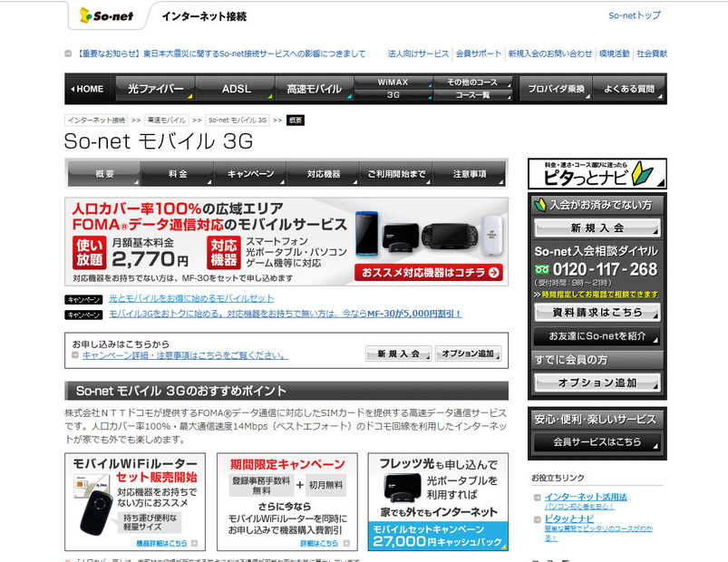The height and width of the screenshot is (562, 728).
Task: Click the PSP game console image in banner
Action: 451,236
